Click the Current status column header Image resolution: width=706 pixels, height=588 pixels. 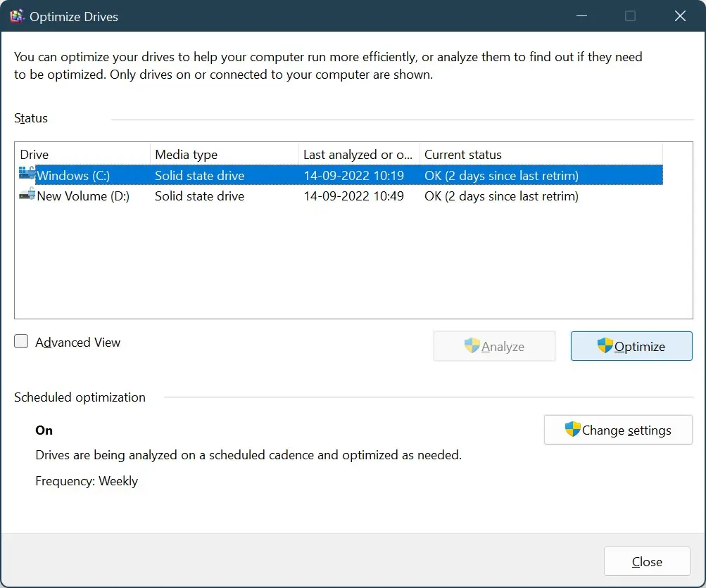[541, 154]
